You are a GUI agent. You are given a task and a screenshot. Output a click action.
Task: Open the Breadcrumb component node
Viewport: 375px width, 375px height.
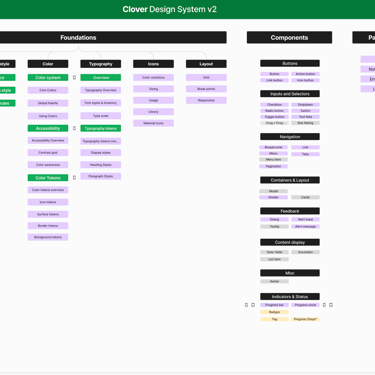click(x=273, y=147)
